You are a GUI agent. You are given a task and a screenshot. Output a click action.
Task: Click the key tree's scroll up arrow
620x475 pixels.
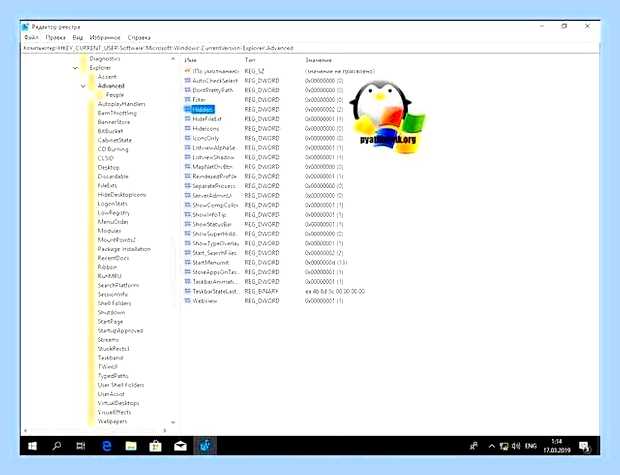[173, 59]
